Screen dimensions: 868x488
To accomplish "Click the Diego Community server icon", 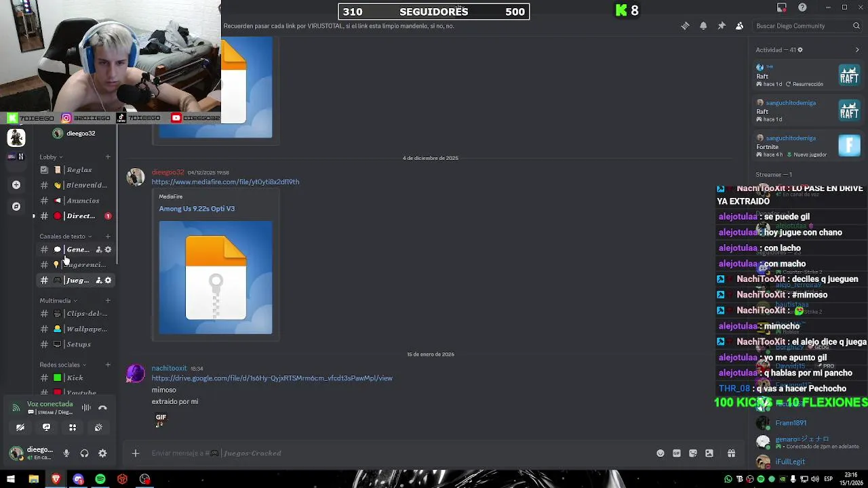I will click(16, 138).
